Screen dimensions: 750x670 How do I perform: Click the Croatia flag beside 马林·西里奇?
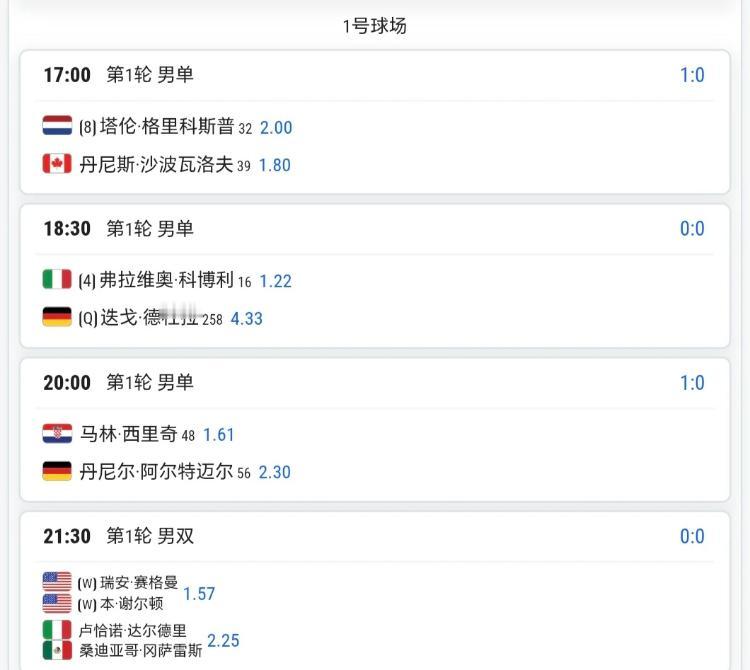pyautogui.click(x=57, y=434)
